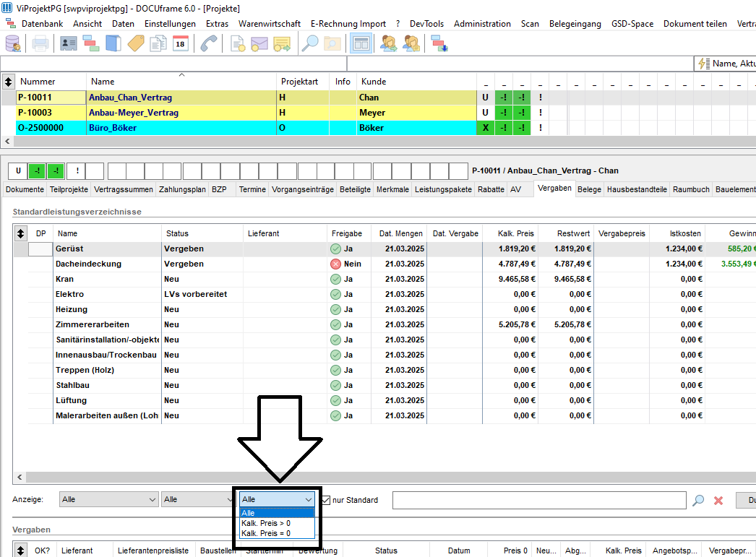The image size is (756, 557).
Task: Click green Freigabe check icon for Gerüst
Action: (335, 249)
